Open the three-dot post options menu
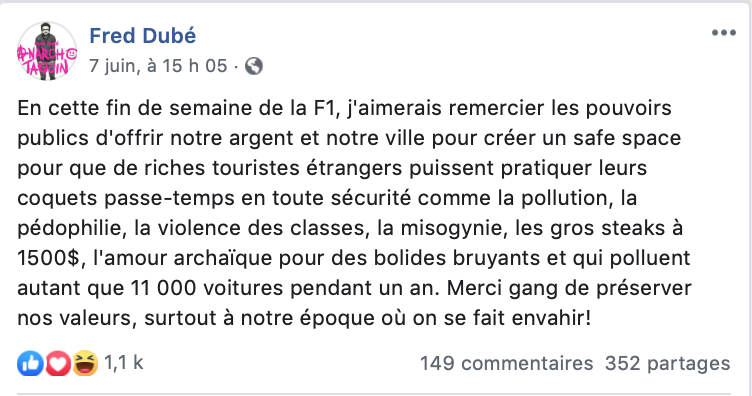The width and height of the screenshot is (752, 396). click(723, 33)
